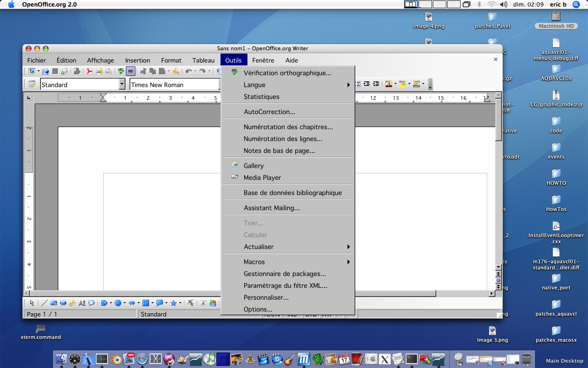Open the Édition menu
Image resolution: width=588 pixels, height=368 pixels.
(x=66, y=60)
